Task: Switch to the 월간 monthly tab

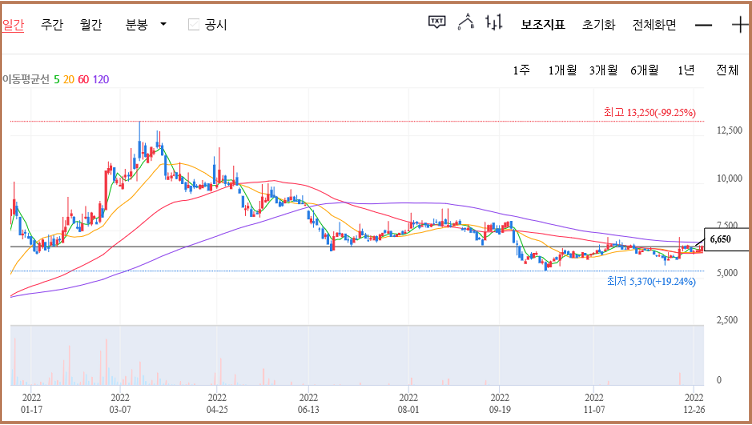Action: pos(91,24)
